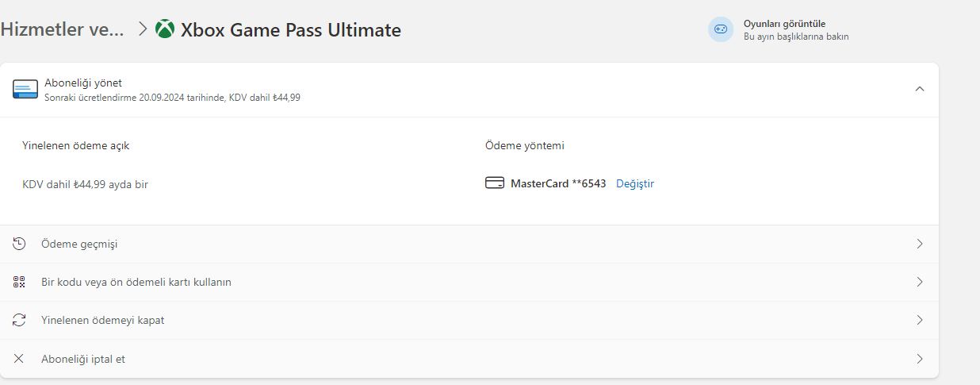980x385 pixels.
Task: Open chevron on Yinelenen ödemeyi kapat row
Action: (x=920, y=320)
